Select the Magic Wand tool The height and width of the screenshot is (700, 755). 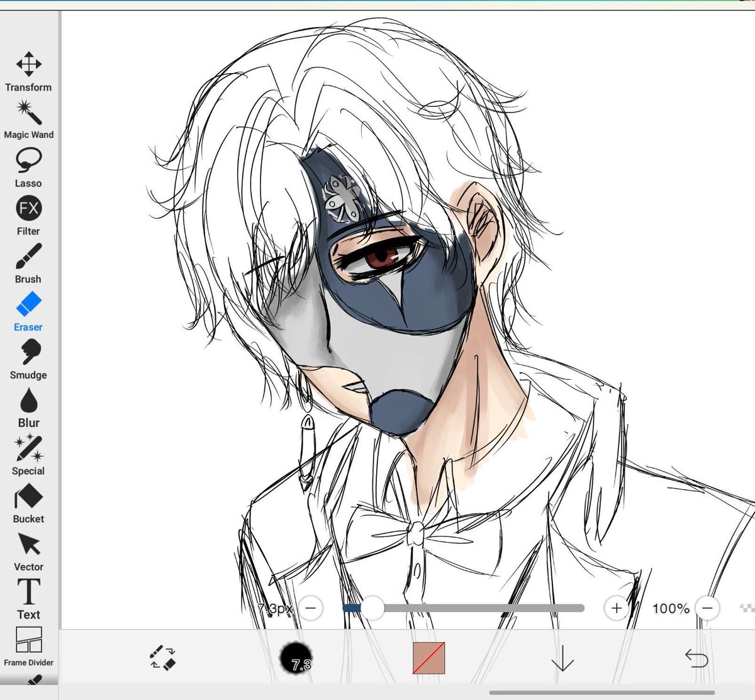tap(28, 120)
